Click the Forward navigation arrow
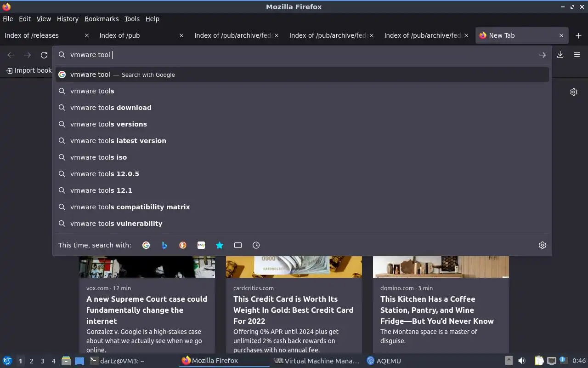 point(28,55)
